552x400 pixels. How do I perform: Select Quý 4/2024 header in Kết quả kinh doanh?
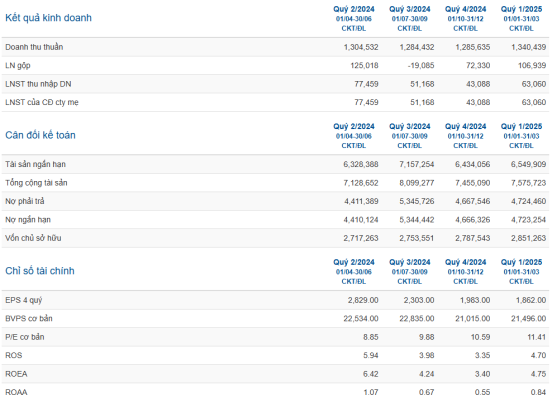(465, 9)
